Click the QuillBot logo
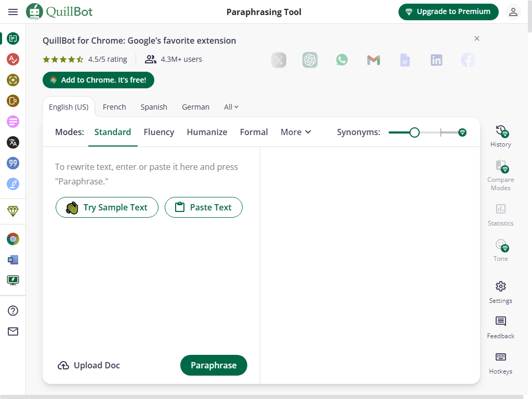The width and height of the screenshot is (532, 399). (x=59, y=12)
